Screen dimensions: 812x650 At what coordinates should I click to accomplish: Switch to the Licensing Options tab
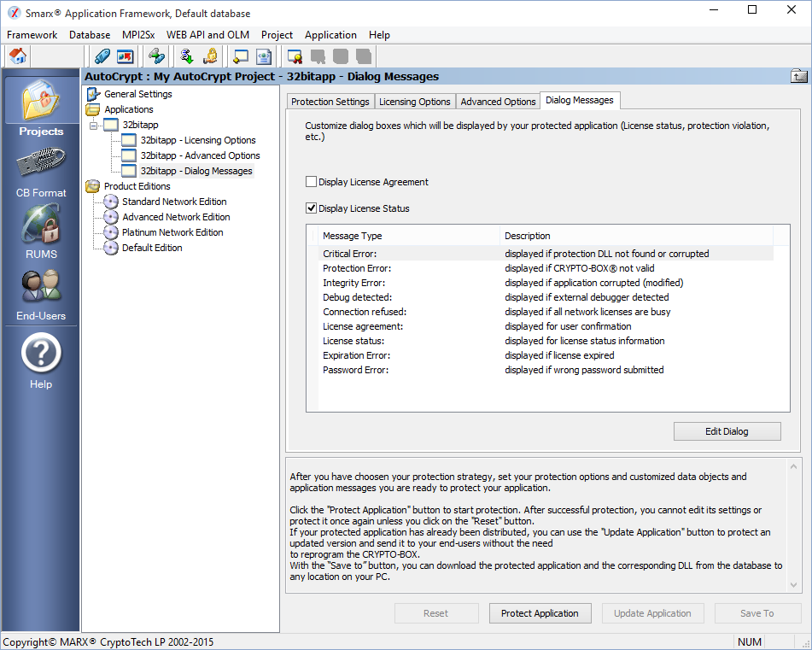coord(414,102)
